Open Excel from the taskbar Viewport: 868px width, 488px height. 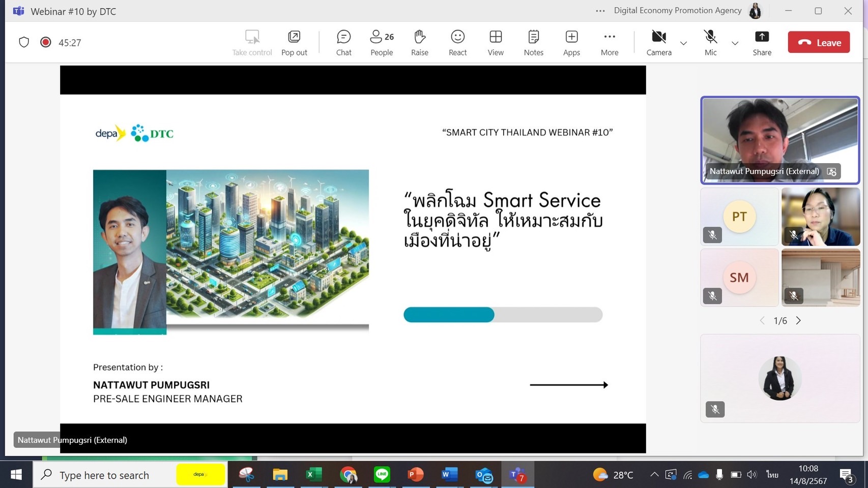pos(314,475)
